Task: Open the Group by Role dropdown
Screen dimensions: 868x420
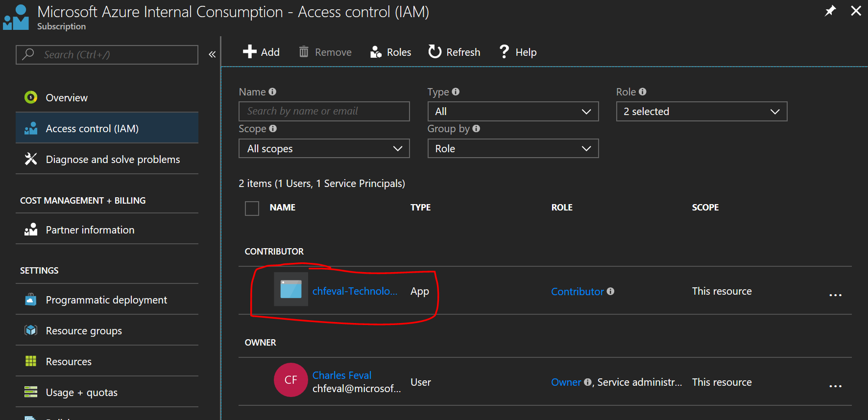Action: (x=513, y=148)
